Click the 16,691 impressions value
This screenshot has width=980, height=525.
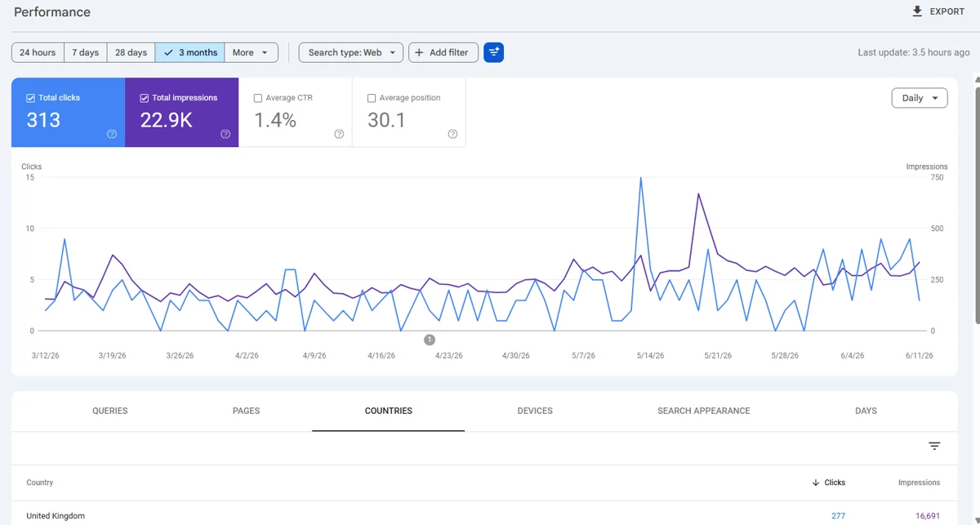(928, 516)
